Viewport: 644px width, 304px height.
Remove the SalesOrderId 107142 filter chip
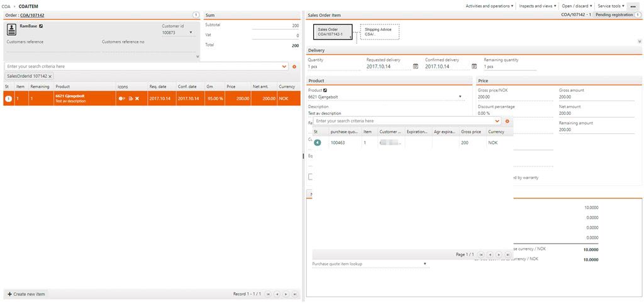[50, 76]
